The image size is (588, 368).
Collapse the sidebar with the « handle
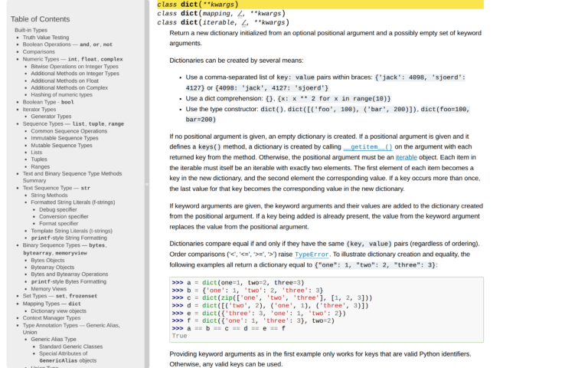coord(147,184)
